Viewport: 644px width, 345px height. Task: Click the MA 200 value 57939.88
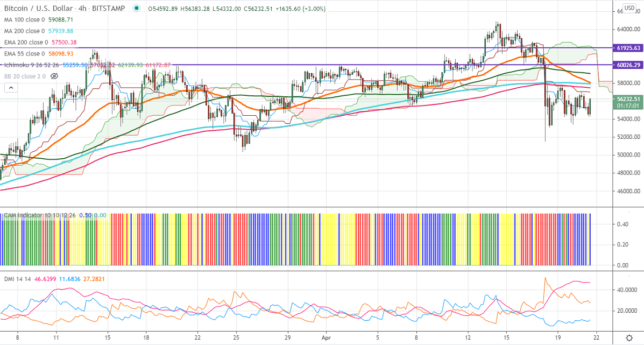pyautogui.click(x=62, y=31)
